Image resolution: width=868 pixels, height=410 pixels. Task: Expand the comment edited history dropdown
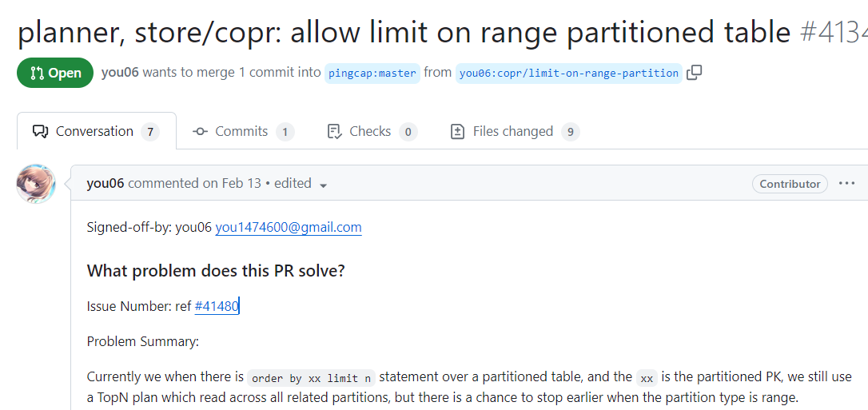[x=324, y=185]
